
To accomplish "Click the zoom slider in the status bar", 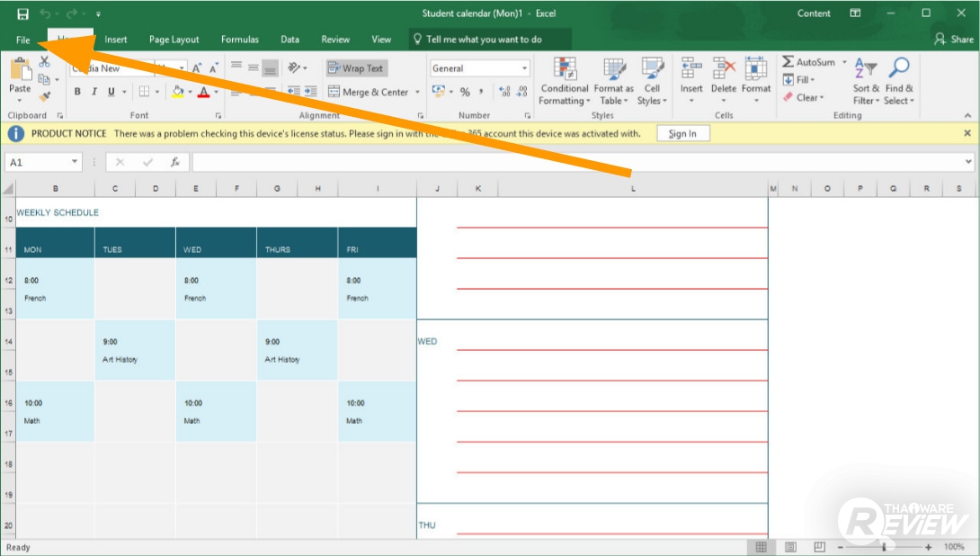I will click(x=885, y=547).
